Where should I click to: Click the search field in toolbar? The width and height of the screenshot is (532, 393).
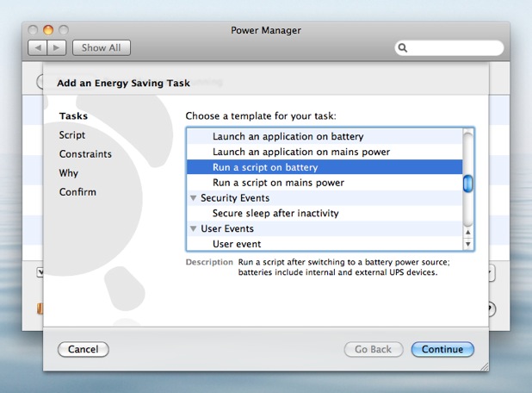(x=449, y=48)
